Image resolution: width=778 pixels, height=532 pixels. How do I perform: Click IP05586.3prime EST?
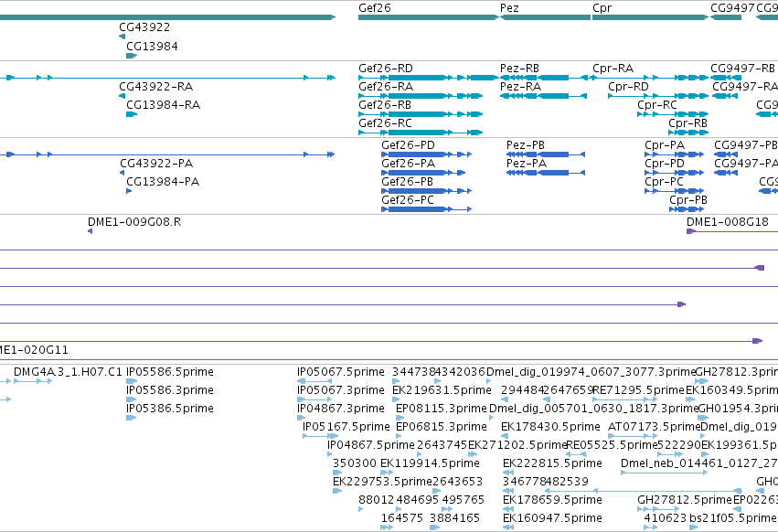tap(170, 390)
